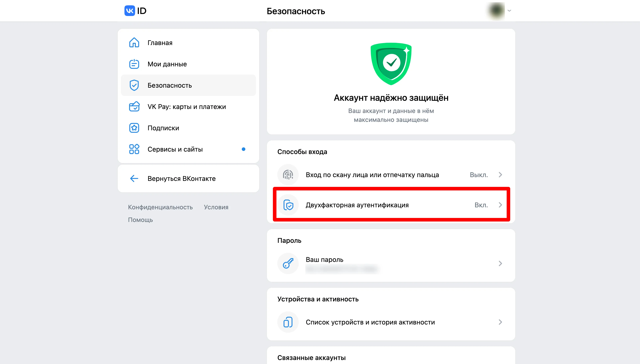Click the key icon next to Ваш пароль
This screenshot has height=364, width=640.
tap(288, 263)
